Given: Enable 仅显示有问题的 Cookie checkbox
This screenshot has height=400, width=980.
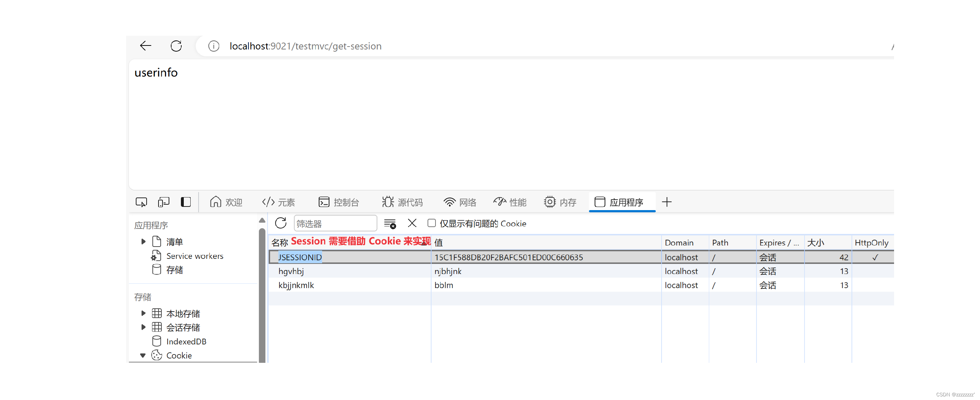Looking at the screenshot, I should point(432,223).
